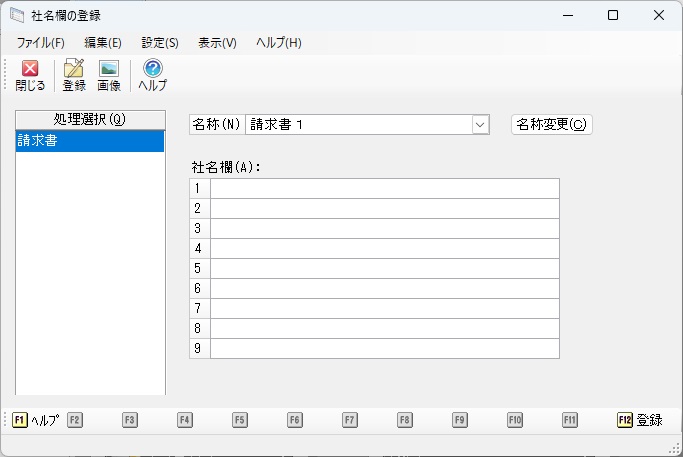Viewport: 683px width, 457px height.
Task: Click the 処理選択(Q) header button
Action: click(x=90, y=119)
